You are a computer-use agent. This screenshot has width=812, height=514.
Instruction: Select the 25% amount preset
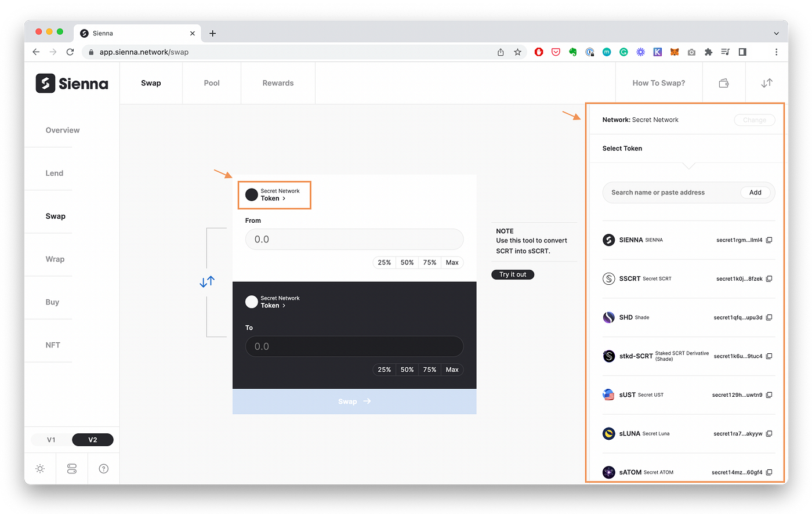coord(384,262)
